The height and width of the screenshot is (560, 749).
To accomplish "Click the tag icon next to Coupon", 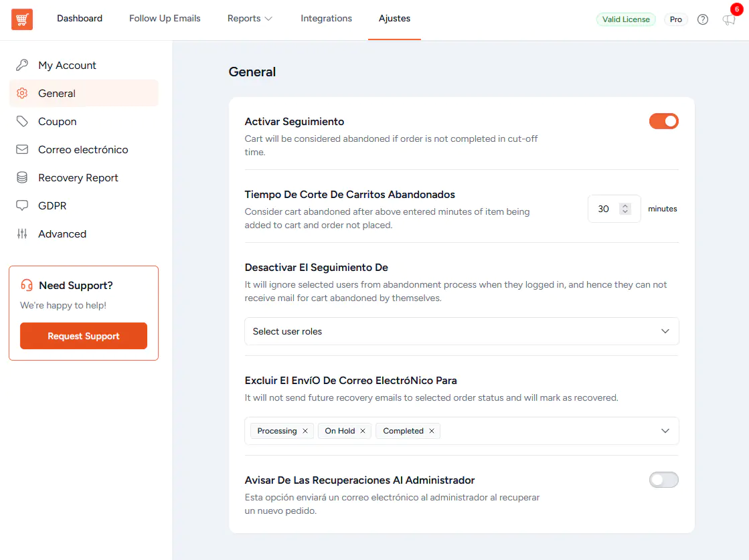I will pyautogui.click(x=23, y=121).
